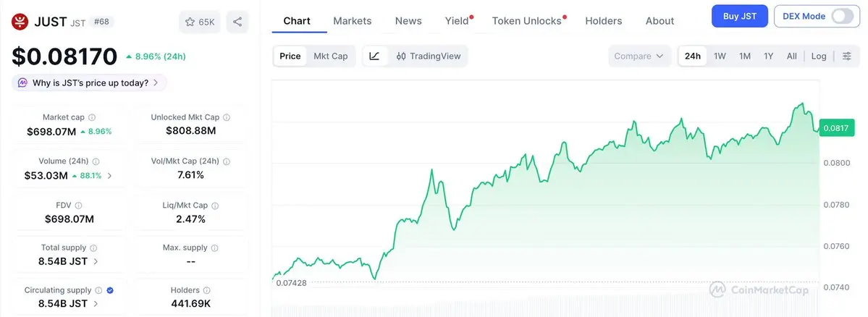Switch to the Markets tab
The image size is (868, 317).
pos(352,21)
